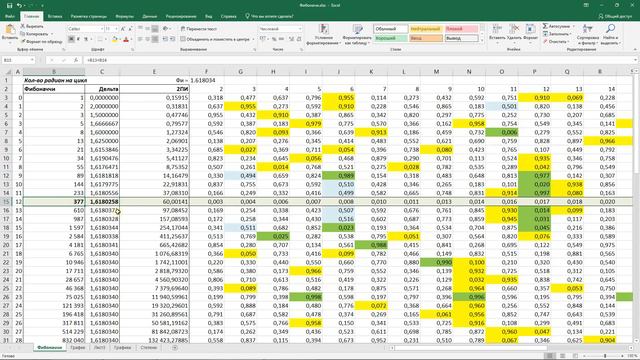Click the 'Что вы хотите сделать?' search box
The image size is (640, 360).
tap(269, 16)
